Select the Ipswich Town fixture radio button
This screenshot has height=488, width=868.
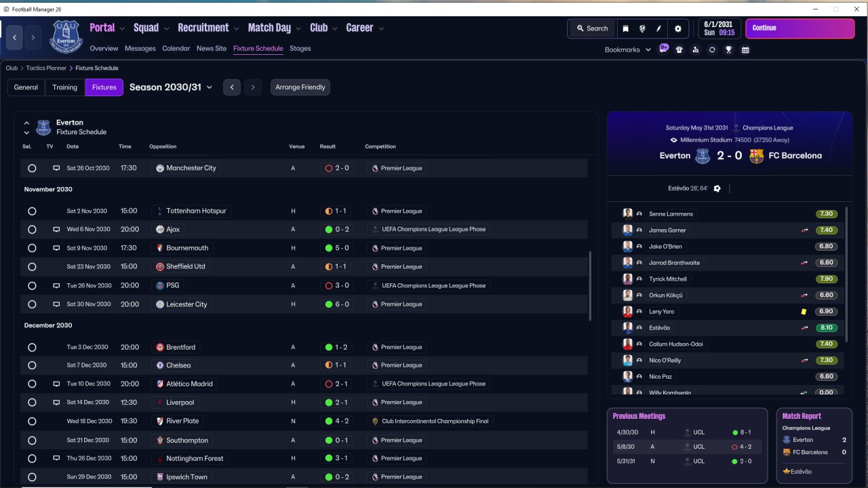32,477
